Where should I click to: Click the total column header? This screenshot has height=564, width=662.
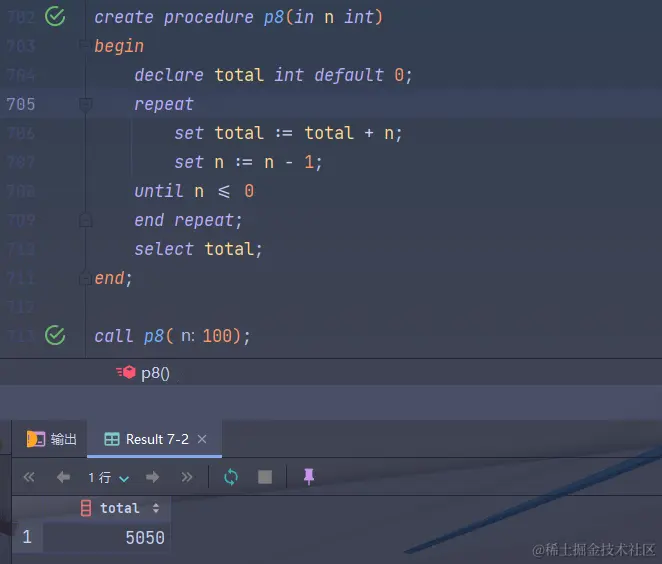pyautogui.click(x=119, y=508)
